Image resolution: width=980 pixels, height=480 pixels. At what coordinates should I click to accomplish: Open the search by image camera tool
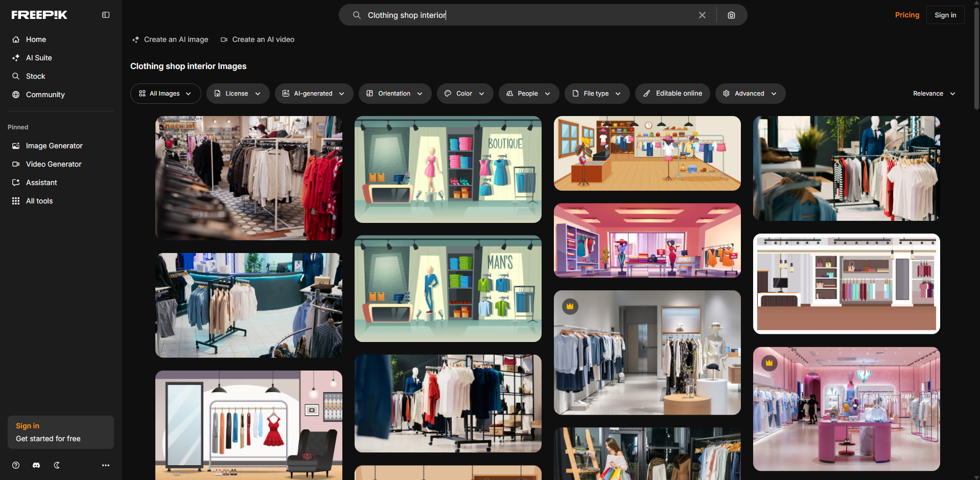(x=731, y=15)
